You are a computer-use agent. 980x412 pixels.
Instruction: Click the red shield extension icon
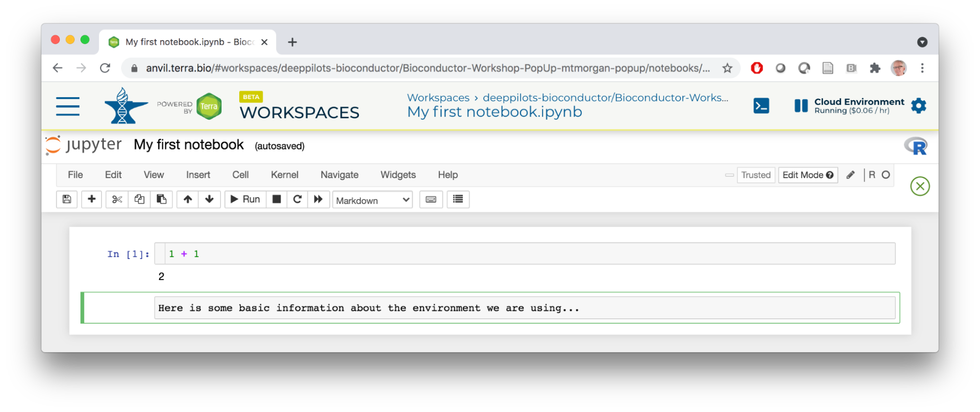(x=756, y=68)
